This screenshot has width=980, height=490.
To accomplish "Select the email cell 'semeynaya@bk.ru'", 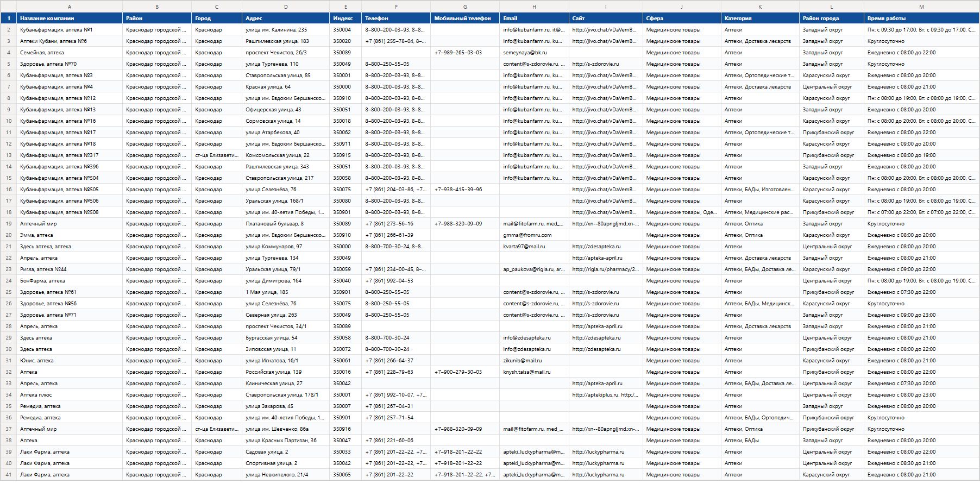I will point(535,53).
